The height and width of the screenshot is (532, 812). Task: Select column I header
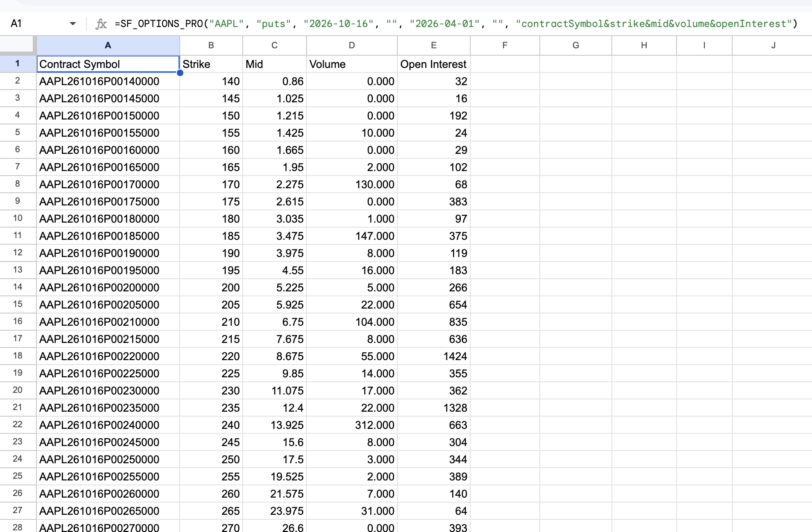coord(704,45)
